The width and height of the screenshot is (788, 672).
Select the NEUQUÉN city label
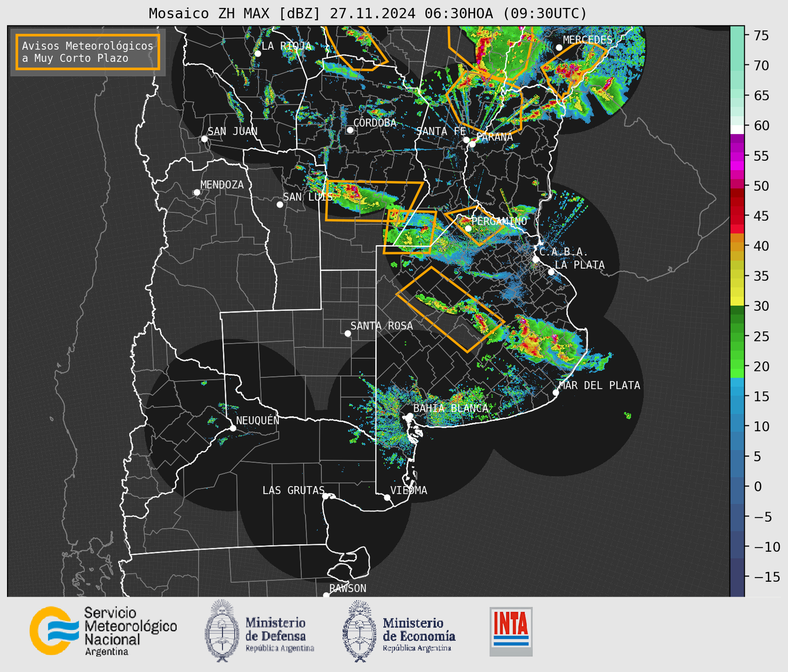click(x=257, y=420)
